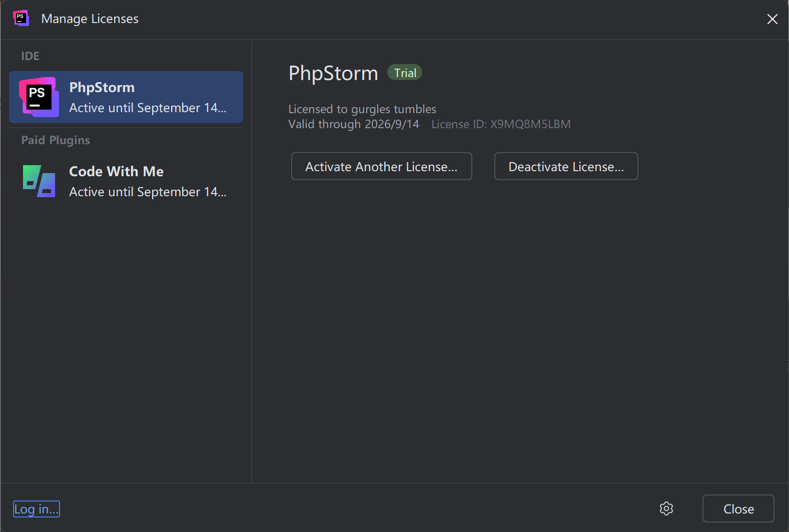Screen dimensions: 789x532
Task: Click the Trial badge next to PhpStorm
Action: coord(405,73)
